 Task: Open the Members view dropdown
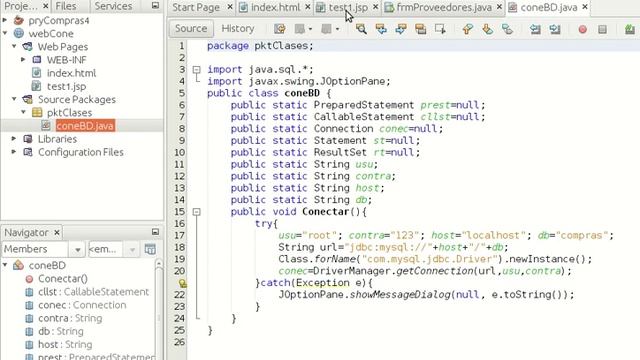(x=77, y=249)
